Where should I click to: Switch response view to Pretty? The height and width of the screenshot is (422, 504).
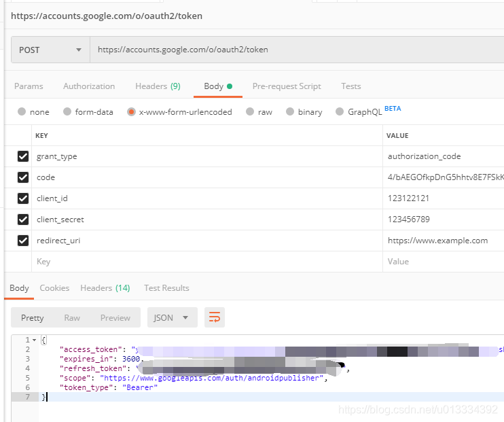32,318
